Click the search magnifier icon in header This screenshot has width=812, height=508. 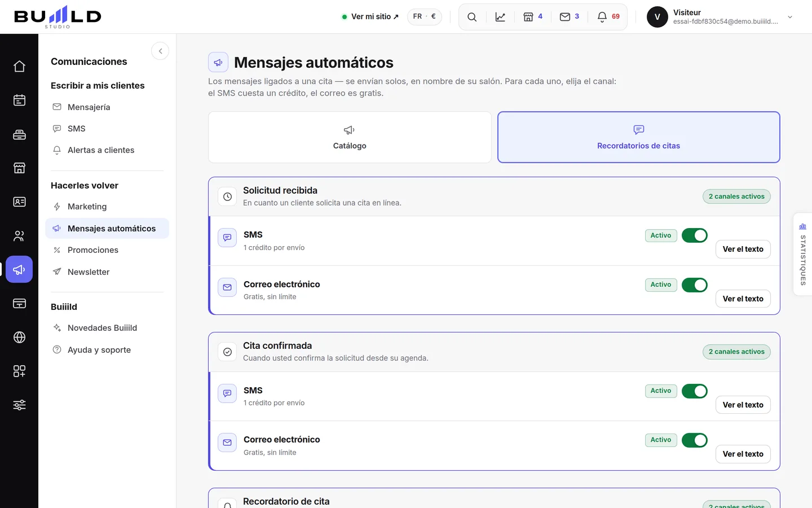(472, 17)
